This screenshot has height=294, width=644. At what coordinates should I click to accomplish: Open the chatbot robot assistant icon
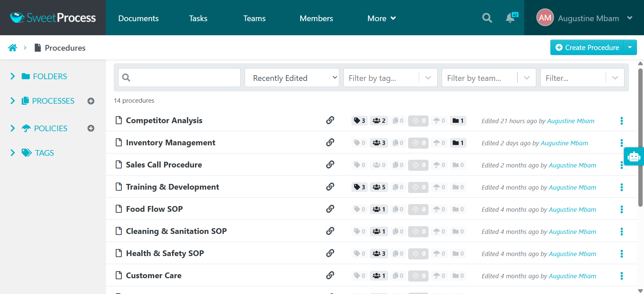[x=634, y=156]
